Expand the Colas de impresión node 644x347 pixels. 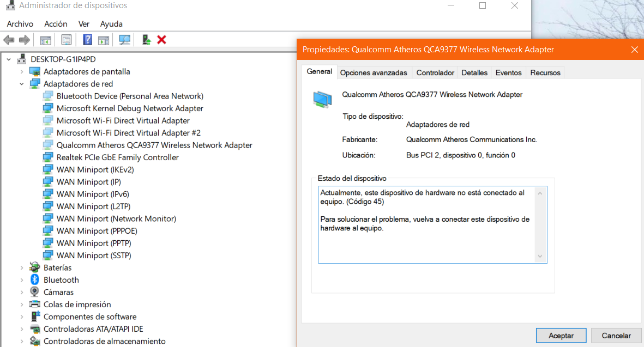tap(22, 305)
